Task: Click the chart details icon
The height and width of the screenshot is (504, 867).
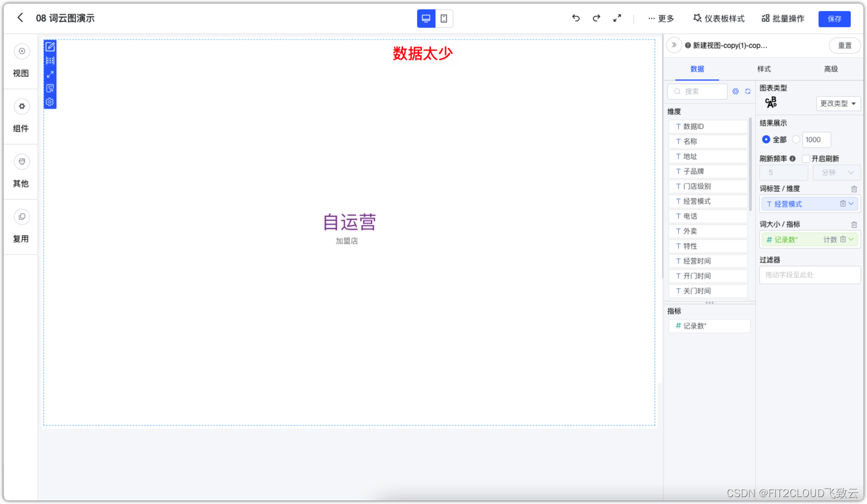Action: tap(50, 88)
